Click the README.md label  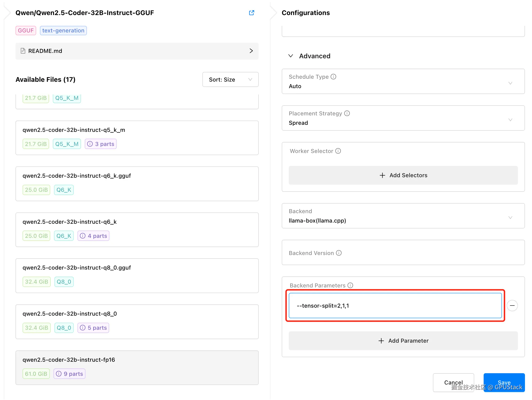pos(45,51)
